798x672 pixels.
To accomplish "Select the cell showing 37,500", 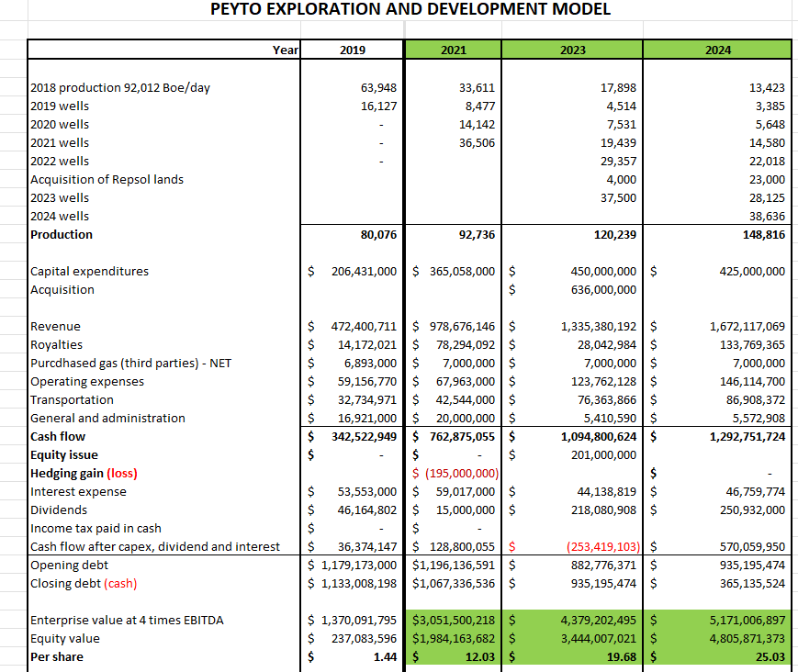I will (x=618, y=197).
